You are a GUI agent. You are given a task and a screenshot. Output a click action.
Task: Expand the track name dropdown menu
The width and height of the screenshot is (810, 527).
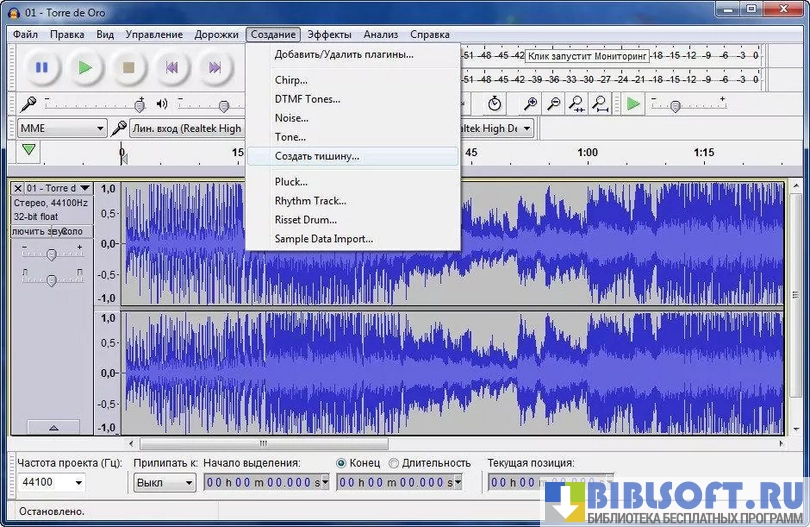tap(84, 188)
